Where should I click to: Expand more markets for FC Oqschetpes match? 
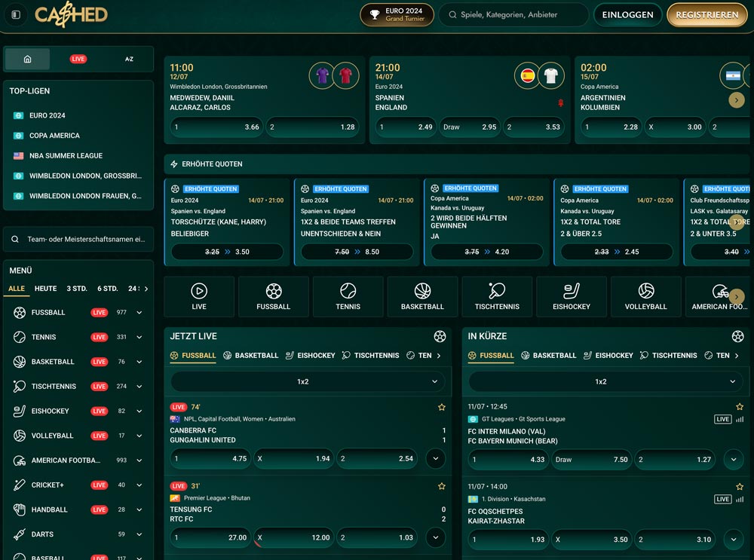pyautogui.click(x=734, y=540)
